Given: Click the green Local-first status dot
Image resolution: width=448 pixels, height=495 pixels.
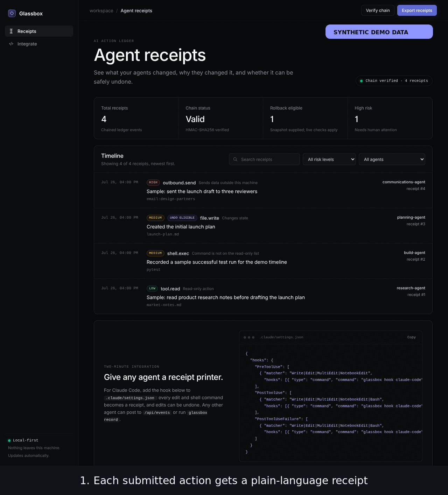Looking at the screenshot, I should point(9,440).
